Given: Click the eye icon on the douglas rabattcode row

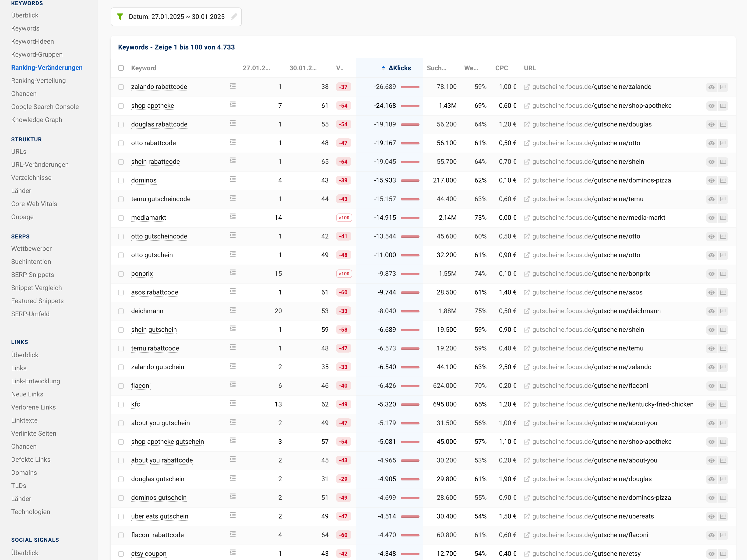Looking at the screenshot, I should point(711,125).
